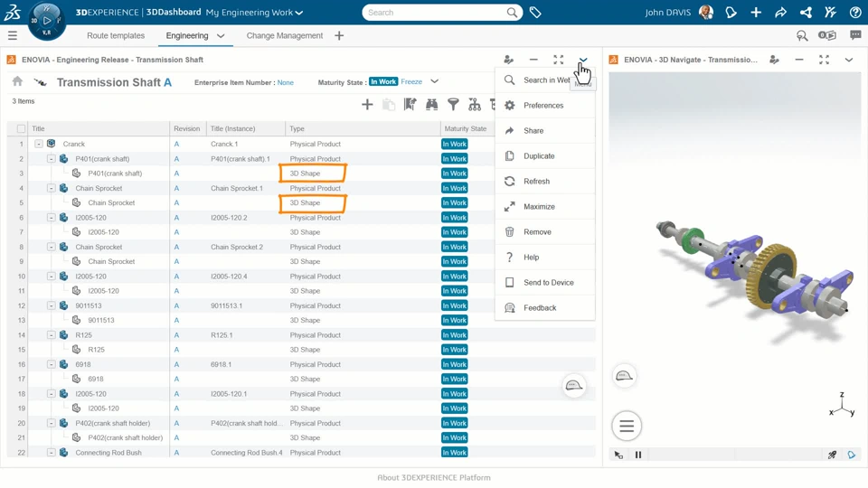Open the compass play button

pyautogui.click(x=46, y=21)
